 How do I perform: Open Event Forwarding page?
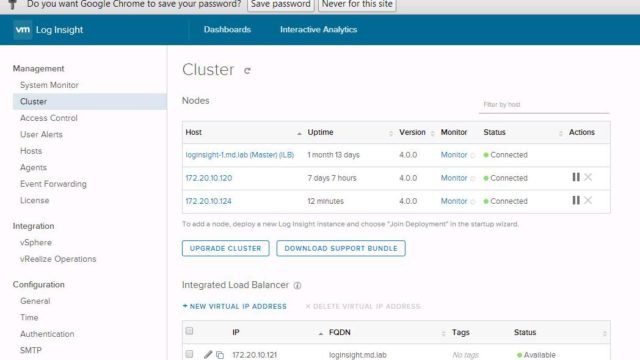(53, 184)
